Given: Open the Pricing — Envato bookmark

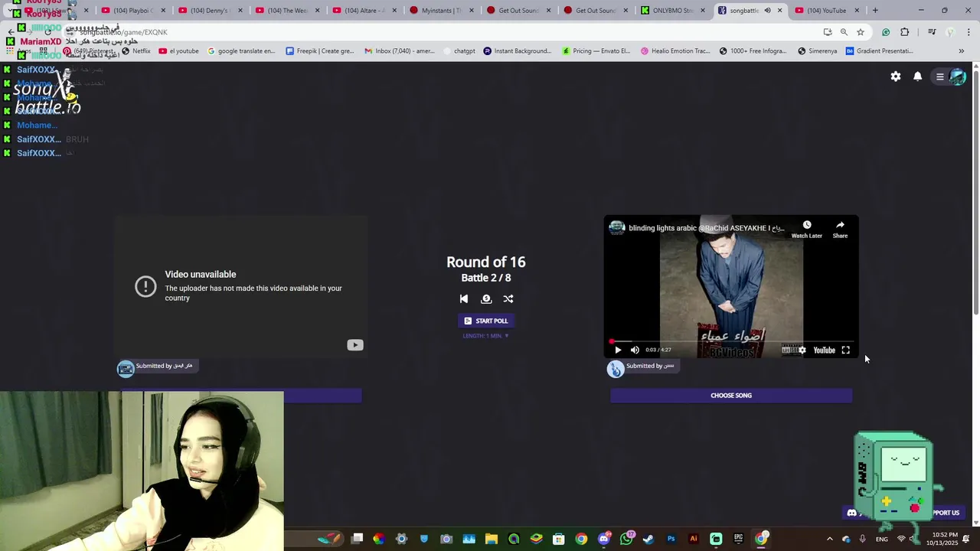Looking at the screenshot, I should [596, 51].
